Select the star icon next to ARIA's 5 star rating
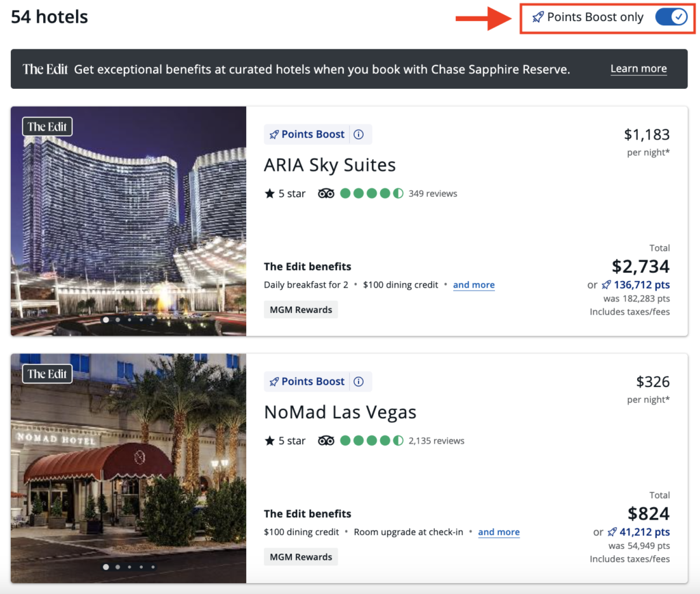This screenshot has width=700, height=594. click(269, 193)
